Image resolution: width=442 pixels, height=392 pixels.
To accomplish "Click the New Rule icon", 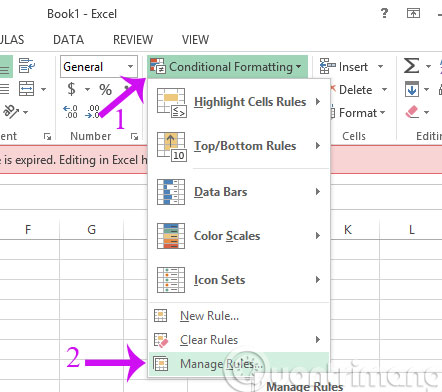I will [161, 315].
